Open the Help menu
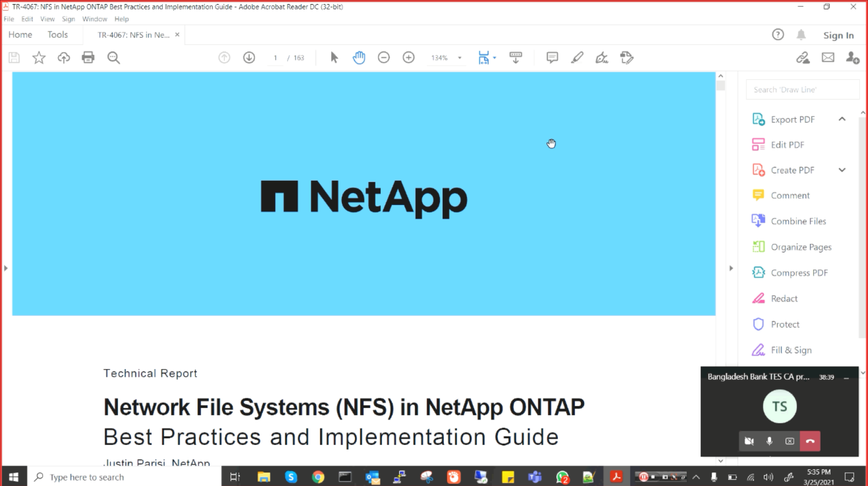868x486 pixels. pos(122,19)
